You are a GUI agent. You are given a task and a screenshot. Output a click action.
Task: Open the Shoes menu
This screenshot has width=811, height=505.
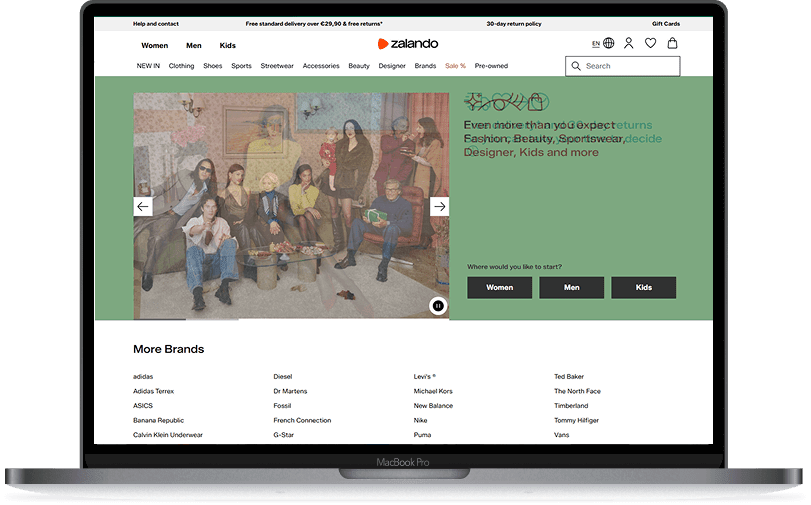click(x=213, y=66)
